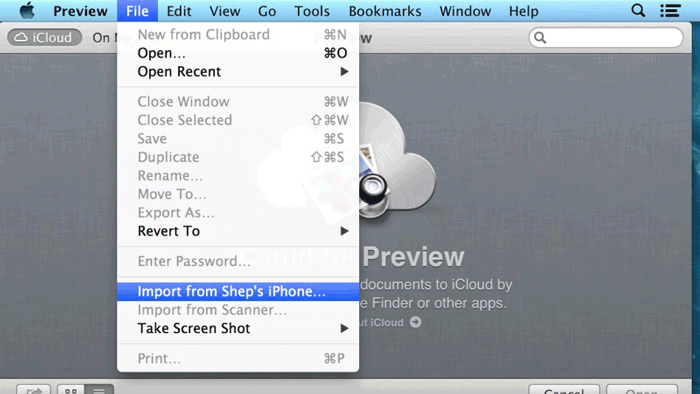Open Spotlight search magnifier in menu bar
Screen dimensions: 700x394
tap(638, 10)
